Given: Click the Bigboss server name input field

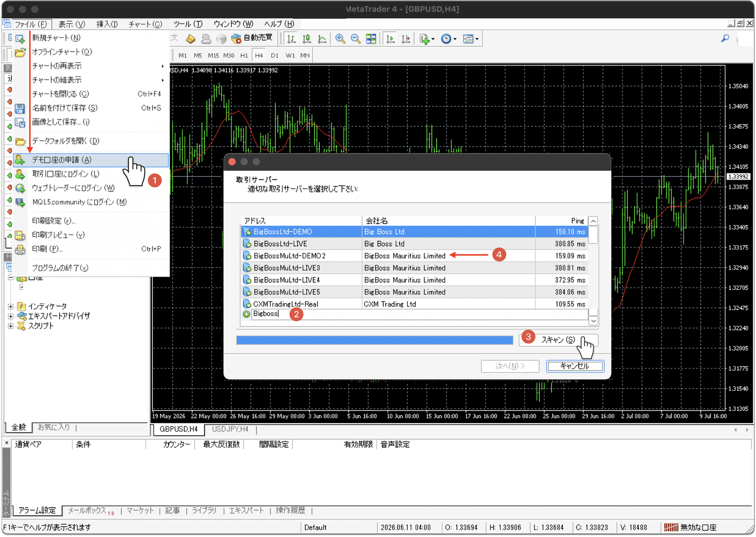Looking at the screenshot, I should click(420, 314).
